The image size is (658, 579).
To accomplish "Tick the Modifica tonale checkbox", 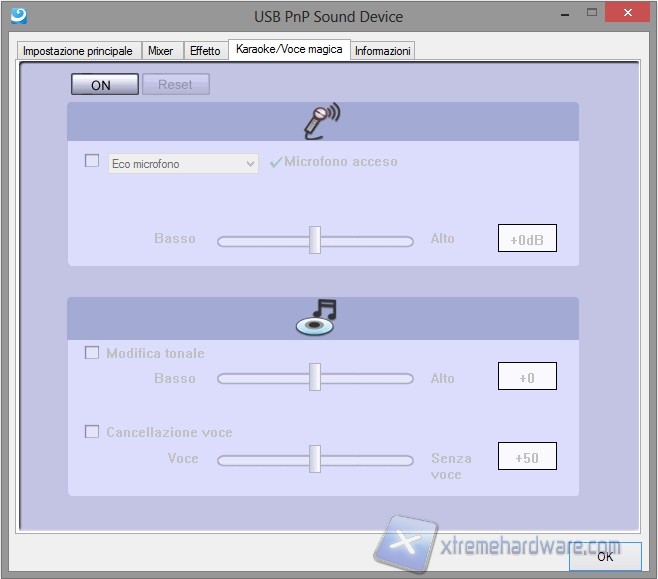I will [x=92, y=353].
